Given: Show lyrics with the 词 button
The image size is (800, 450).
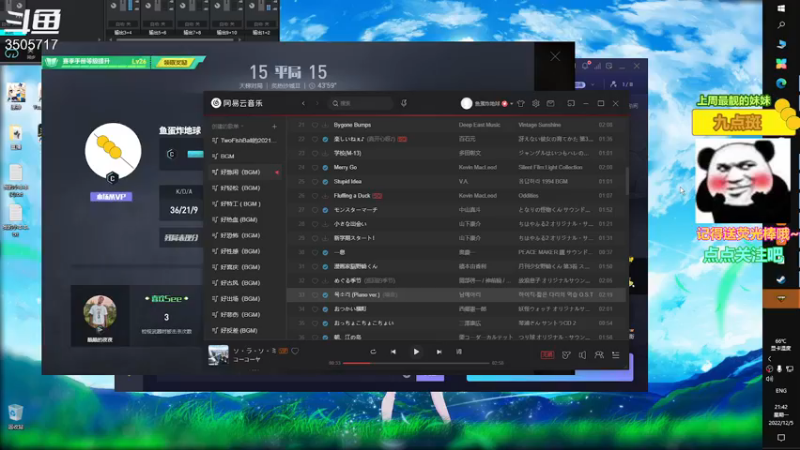Looking at the screenshot, I should click(x=459, y=352).
